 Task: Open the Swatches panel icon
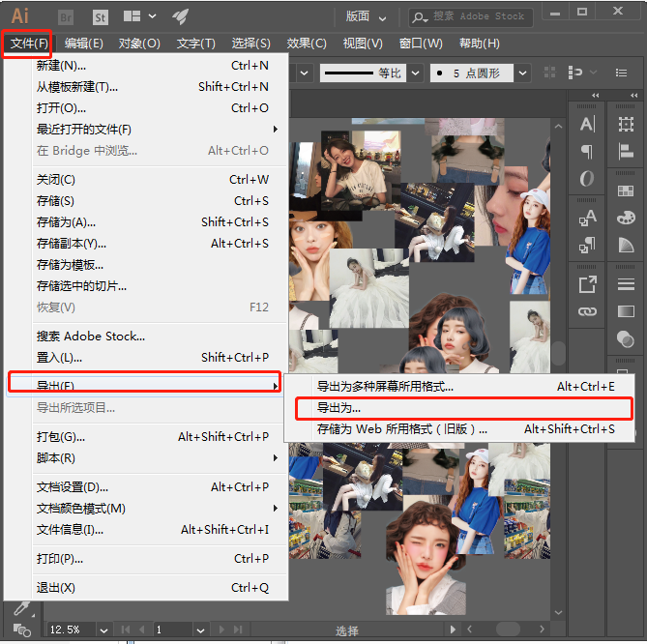pos(626,190)
